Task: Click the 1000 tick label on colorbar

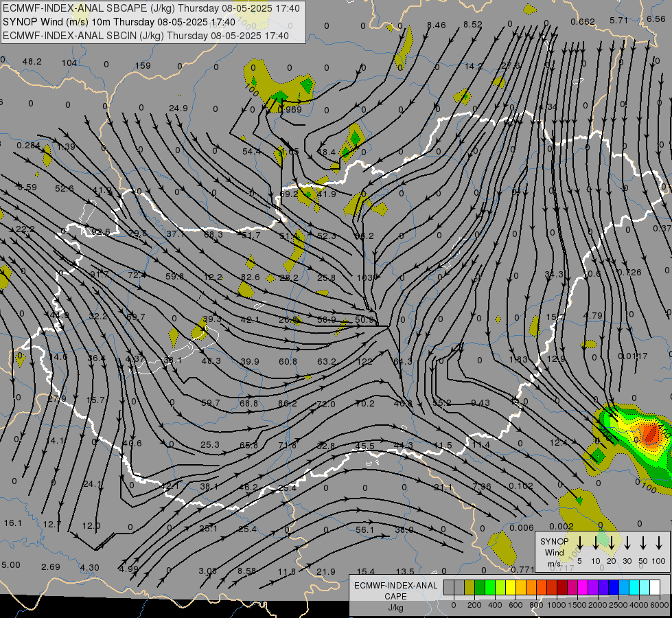Action: click(557, 605)
